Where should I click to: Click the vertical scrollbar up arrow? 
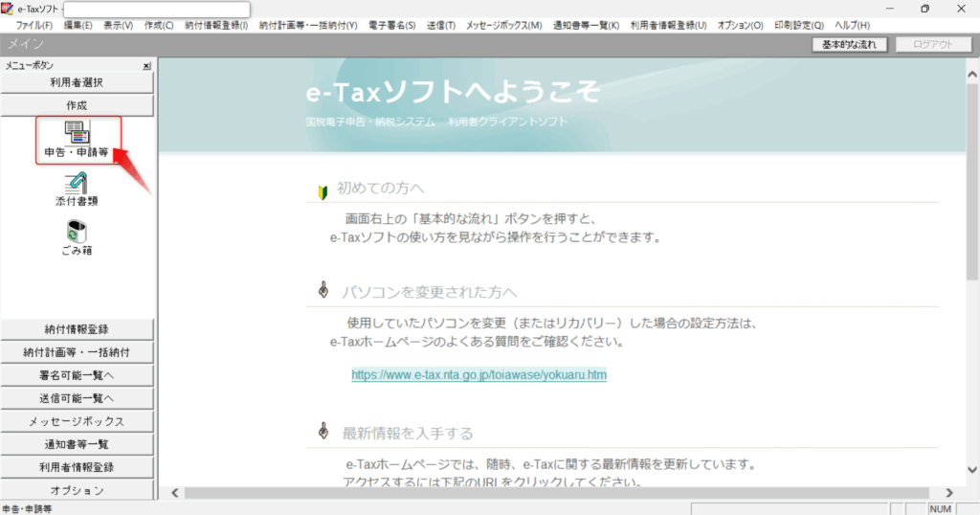pyautogui.click(x=972, y=75)
